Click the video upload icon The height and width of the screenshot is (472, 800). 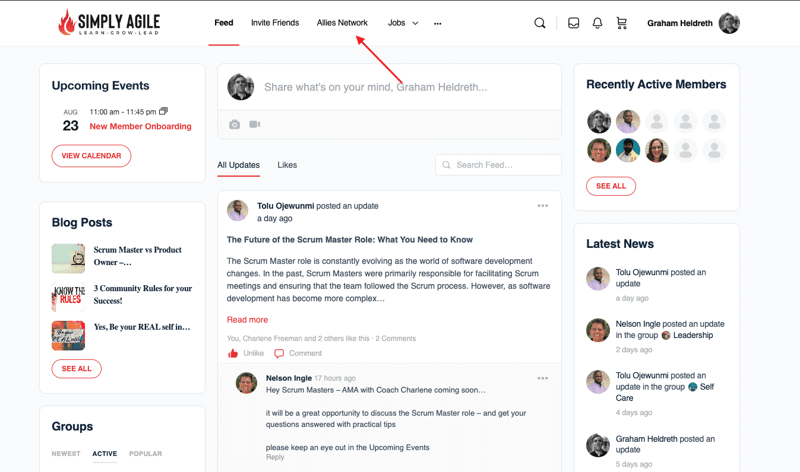(x=255, y=124)
